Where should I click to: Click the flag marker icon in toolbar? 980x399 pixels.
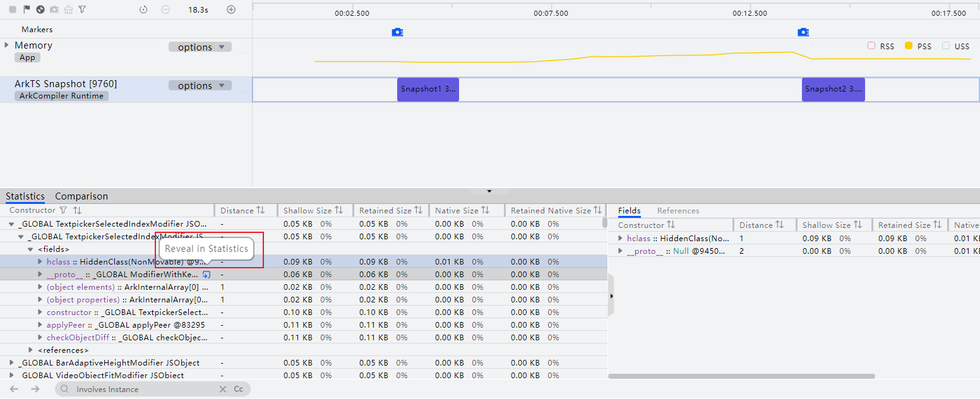(27, 9)
